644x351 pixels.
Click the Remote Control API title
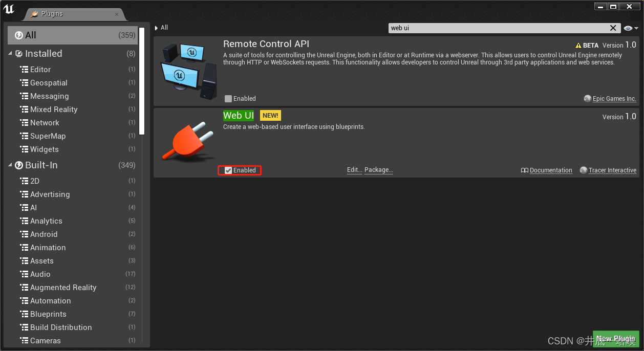[x=266, y=44]
